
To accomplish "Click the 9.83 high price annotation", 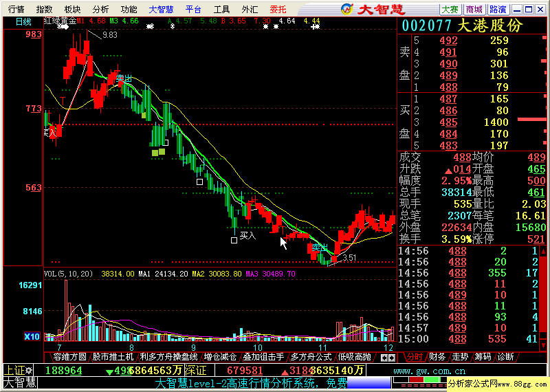I will pos(110,35).
